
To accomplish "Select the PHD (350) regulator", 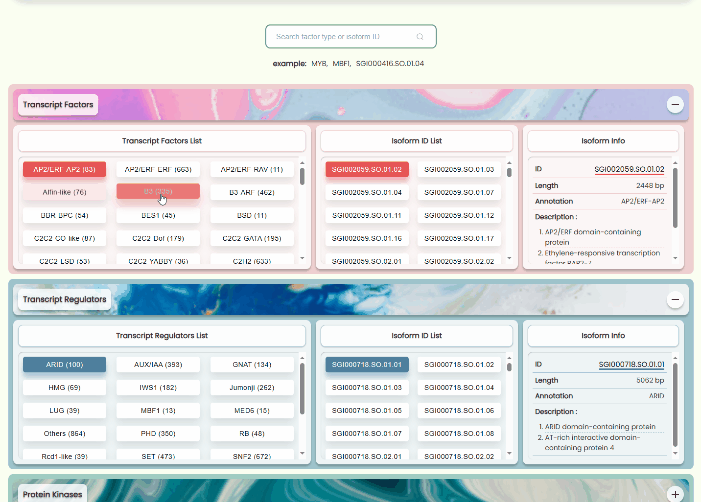I will (158, 434).
